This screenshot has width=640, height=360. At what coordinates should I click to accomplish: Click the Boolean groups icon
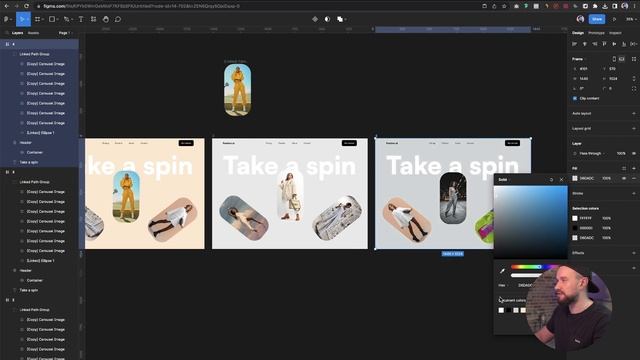pyautogui.click(x=340, y=19)
